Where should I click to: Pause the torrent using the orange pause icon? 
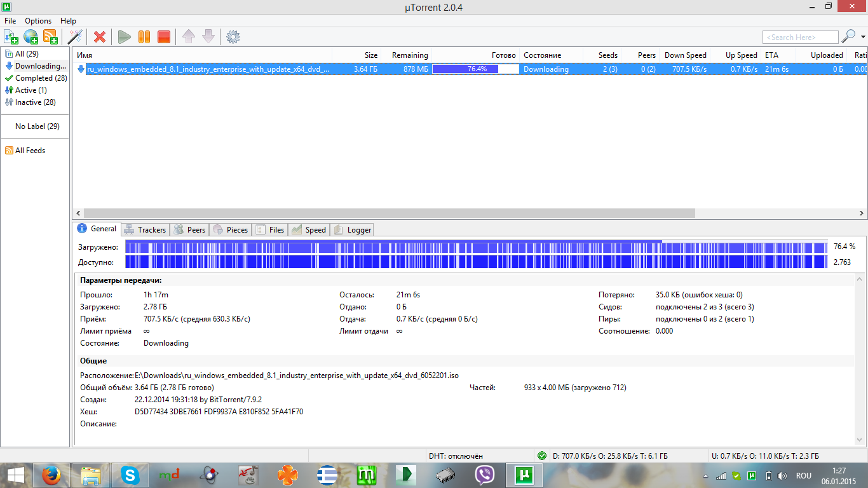pos(144,37)
